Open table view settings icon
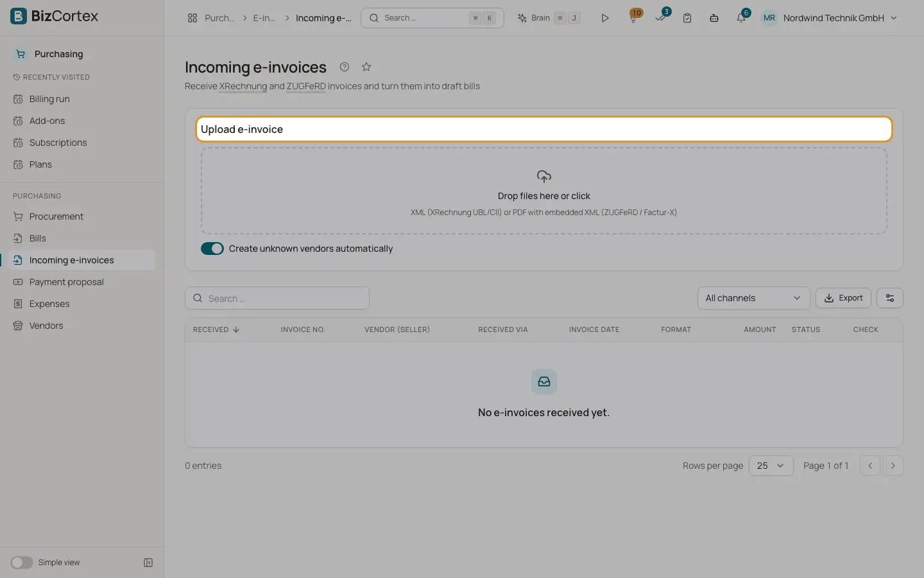 click(x=890, y=298)
